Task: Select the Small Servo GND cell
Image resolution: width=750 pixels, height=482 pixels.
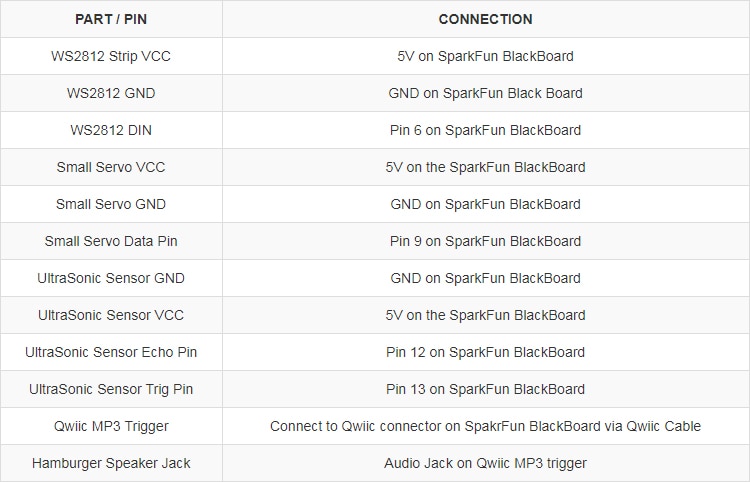Action: click(111, 204)
